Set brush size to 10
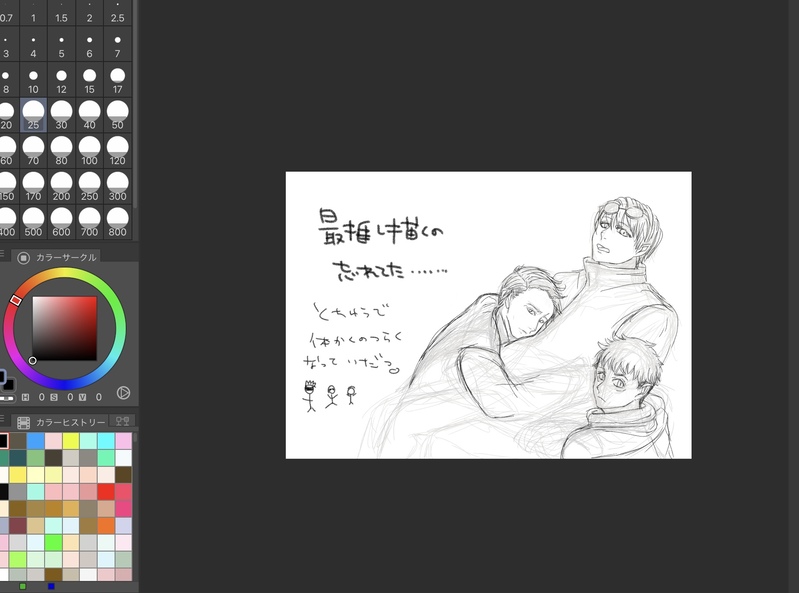This screenshot has height=593, width=799. [33, 80]
